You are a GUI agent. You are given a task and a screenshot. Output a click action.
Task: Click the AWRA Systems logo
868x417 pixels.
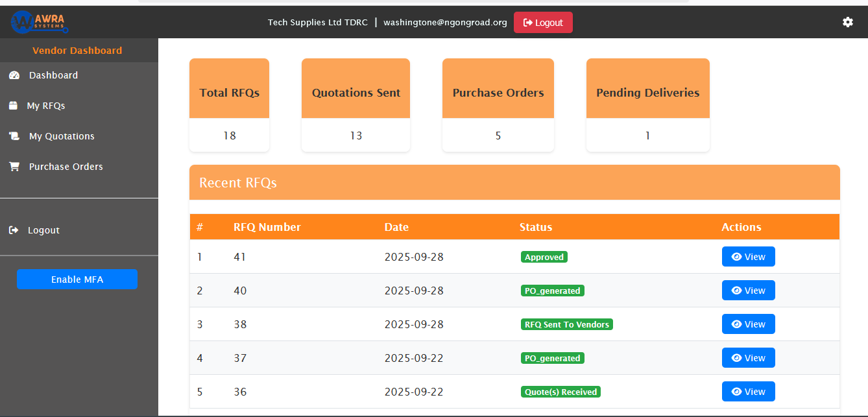[37, 21]
